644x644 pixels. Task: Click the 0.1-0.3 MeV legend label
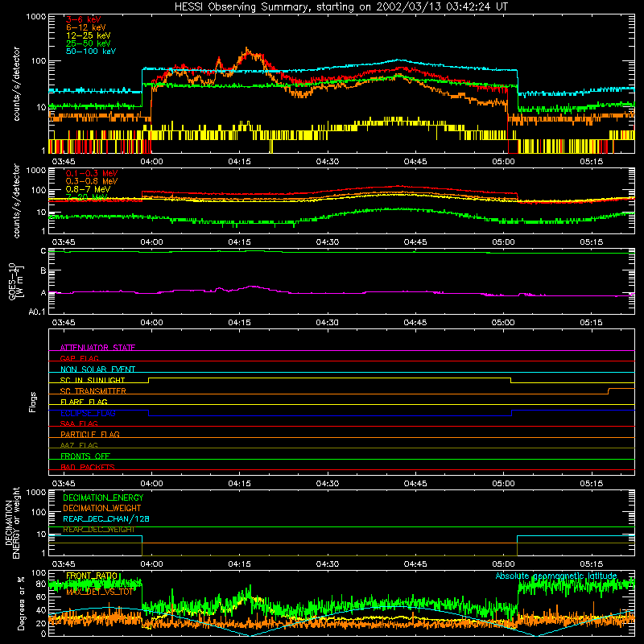[x=92, y=173]
